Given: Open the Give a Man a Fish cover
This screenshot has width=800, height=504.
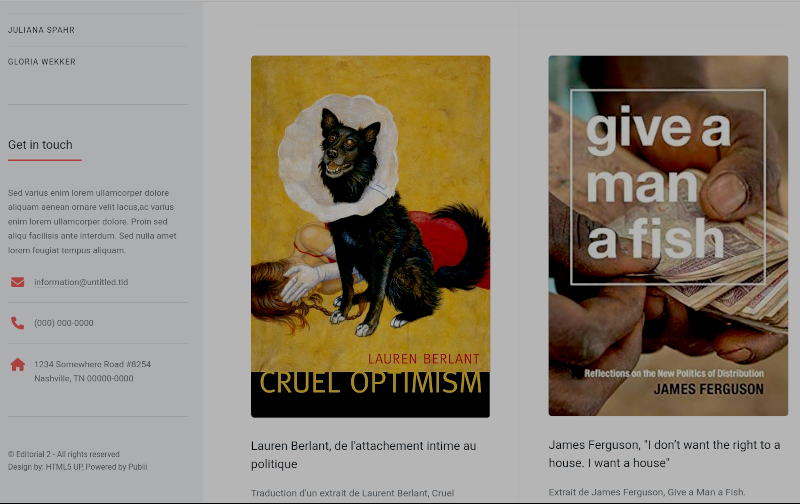Looking at the screenshot, I should coord(668,236).
